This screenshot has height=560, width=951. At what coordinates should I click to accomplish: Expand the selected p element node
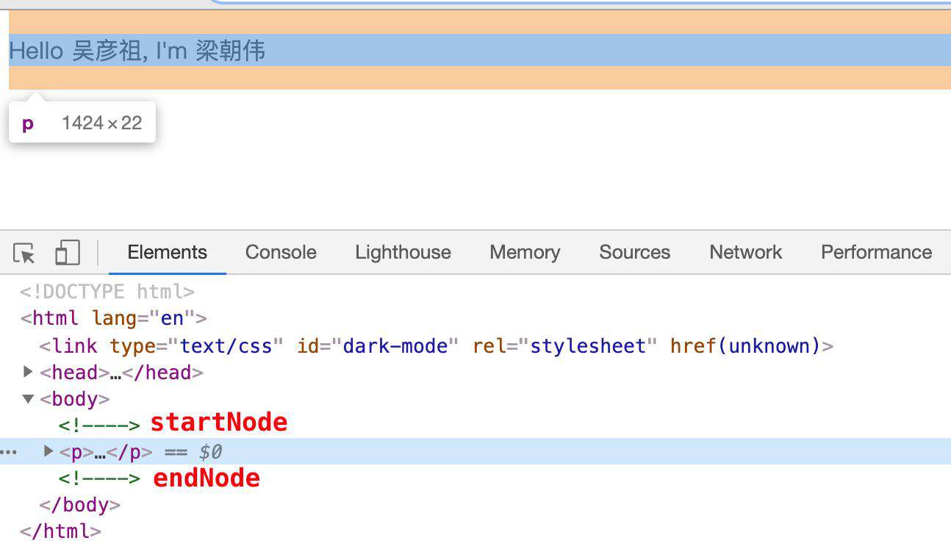49,451
